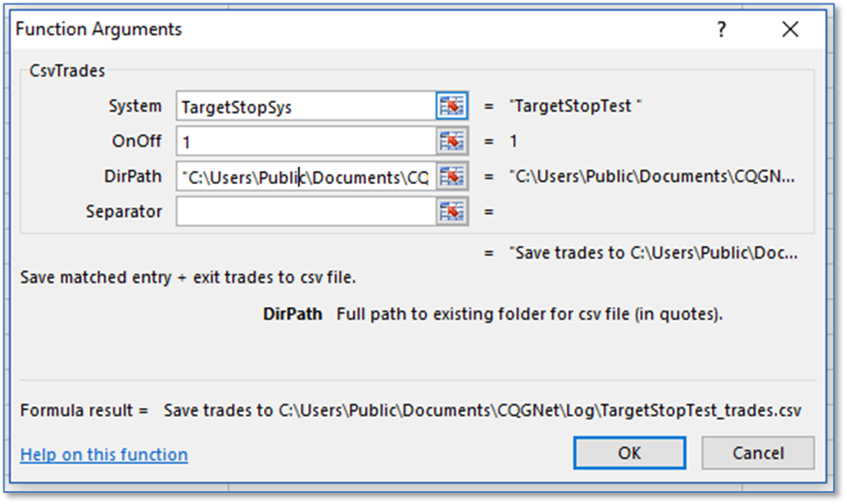Click the Separator argument label
The image size is (847, 504).
click(123, 212)
